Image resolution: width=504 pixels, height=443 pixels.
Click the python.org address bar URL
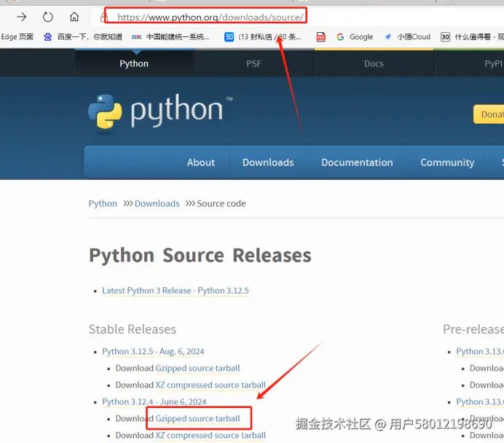(x=210, y=17)
